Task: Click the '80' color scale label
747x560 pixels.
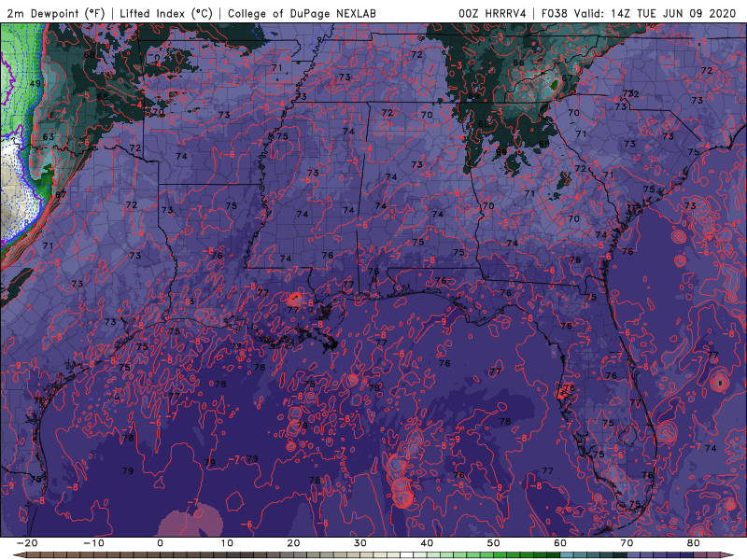Action: click(x=694, y=543)
